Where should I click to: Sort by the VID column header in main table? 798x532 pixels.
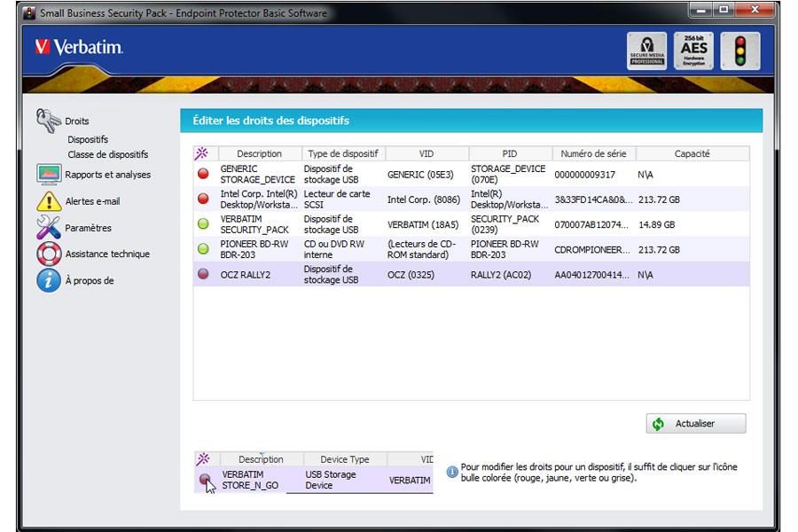(x=427, y=153)
